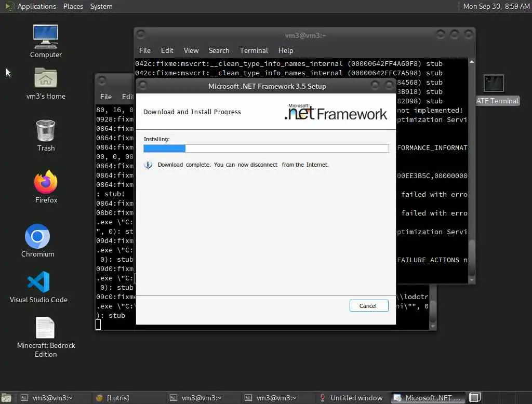Switch to Untitled window taskbar item
Image resolution: width=532 pixels, height=404 pixels.
click(x=352, y=398)
